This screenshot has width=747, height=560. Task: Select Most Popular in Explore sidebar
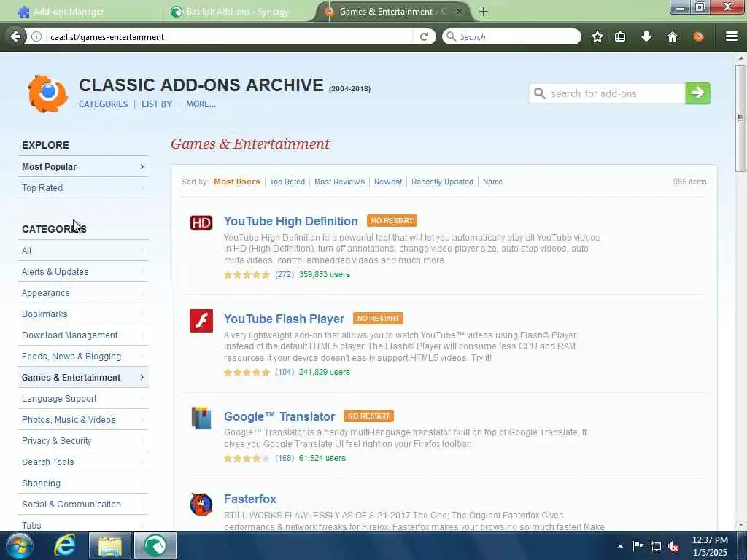coord(83,167)
